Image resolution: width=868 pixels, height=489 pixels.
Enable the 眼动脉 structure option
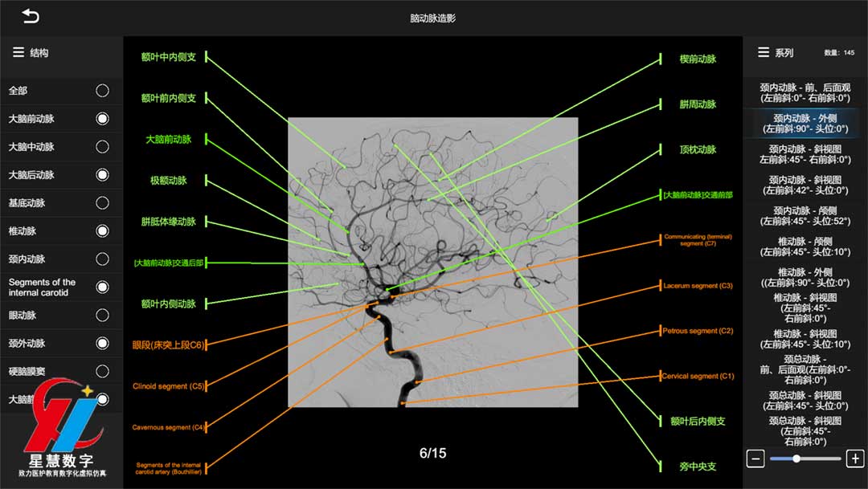[102, 316]
